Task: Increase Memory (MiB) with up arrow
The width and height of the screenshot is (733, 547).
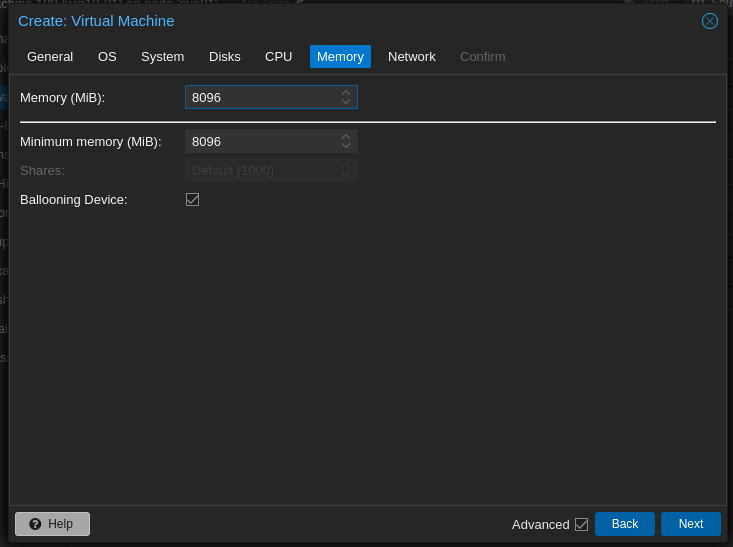Action: (346, 92)
